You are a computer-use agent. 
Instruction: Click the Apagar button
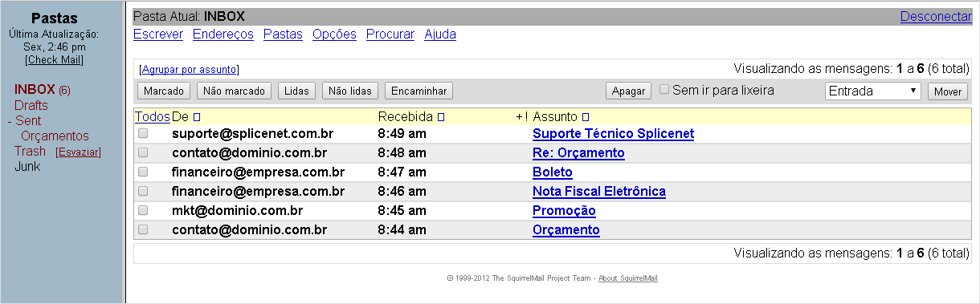[x=629, y=91]
